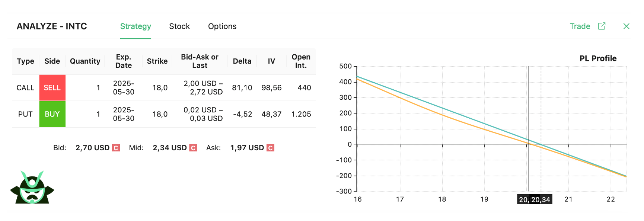The width and height of the screenshot is (644, 221).
Task: Select the Strategy tab
Action: point(136,26)
